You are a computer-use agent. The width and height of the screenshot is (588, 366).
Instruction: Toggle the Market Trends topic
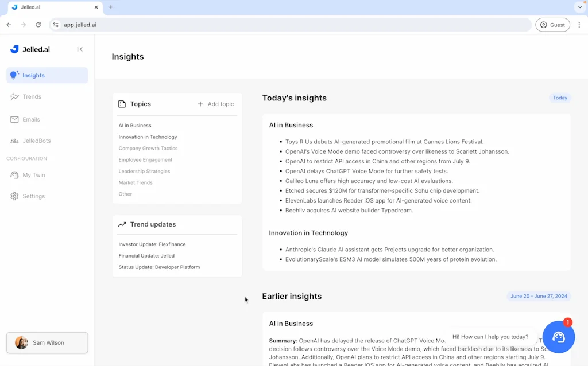[135, 182]
